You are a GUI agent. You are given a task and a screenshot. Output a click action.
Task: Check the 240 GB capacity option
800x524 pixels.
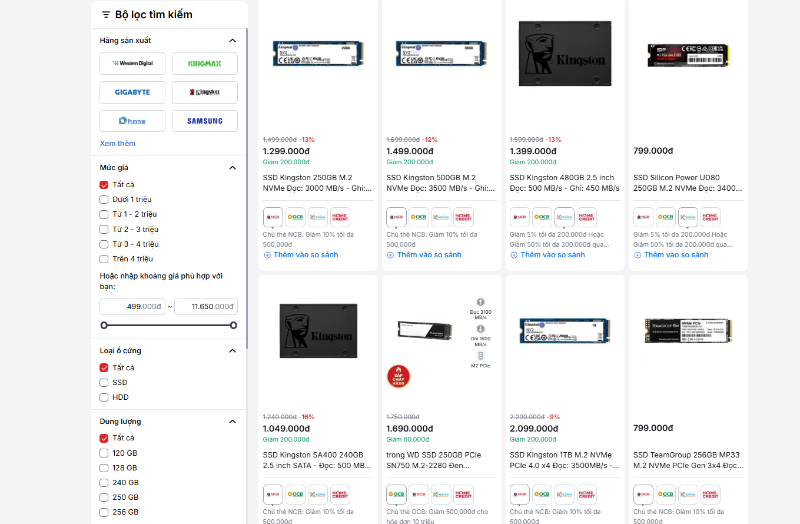[104, 483]
